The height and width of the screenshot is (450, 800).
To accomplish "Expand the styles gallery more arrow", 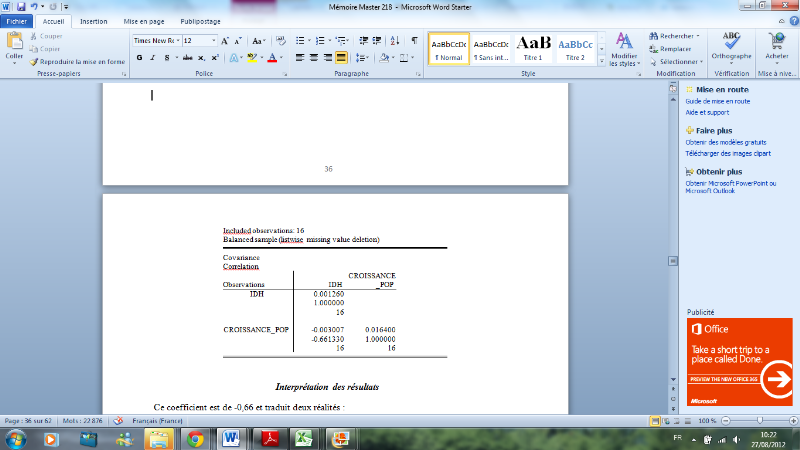I will 601,61.
